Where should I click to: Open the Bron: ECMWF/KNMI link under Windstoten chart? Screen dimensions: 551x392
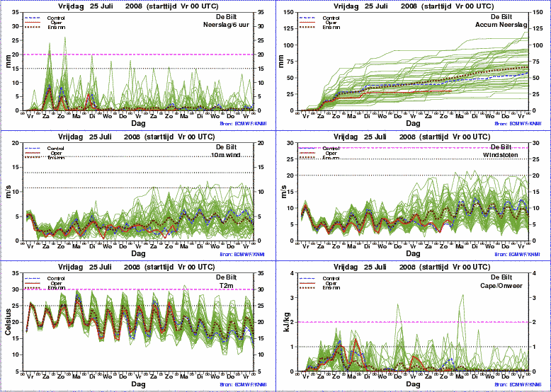[x=518, y=255]
